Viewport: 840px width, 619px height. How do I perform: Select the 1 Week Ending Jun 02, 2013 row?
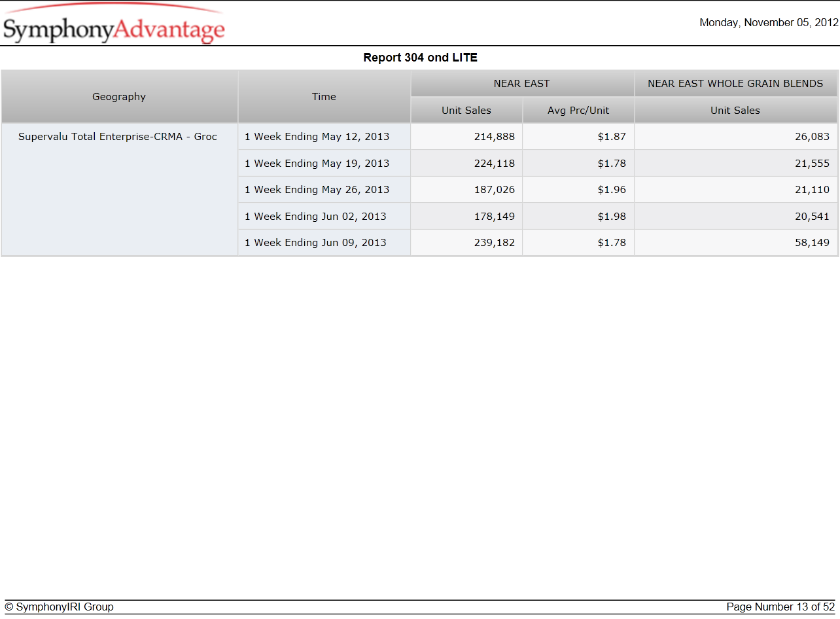(x=324, y=217)
